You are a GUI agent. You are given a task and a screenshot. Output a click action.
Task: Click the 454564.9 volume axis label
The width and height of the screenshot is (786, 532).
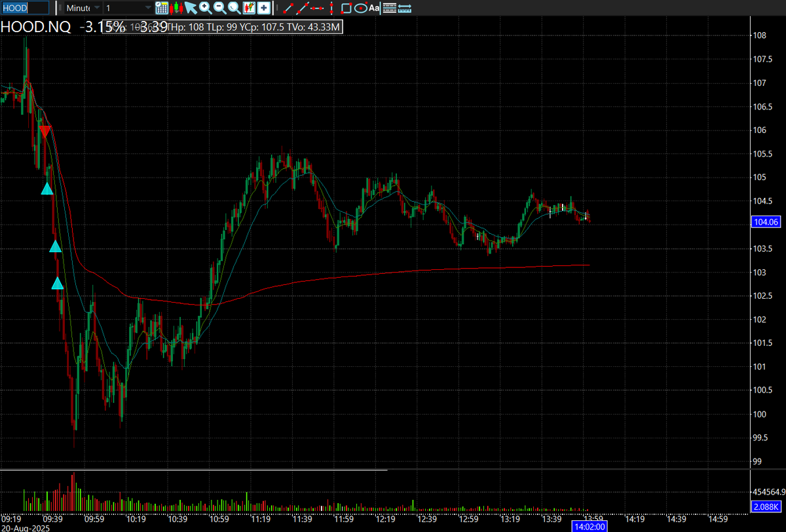tap(770, 491)
